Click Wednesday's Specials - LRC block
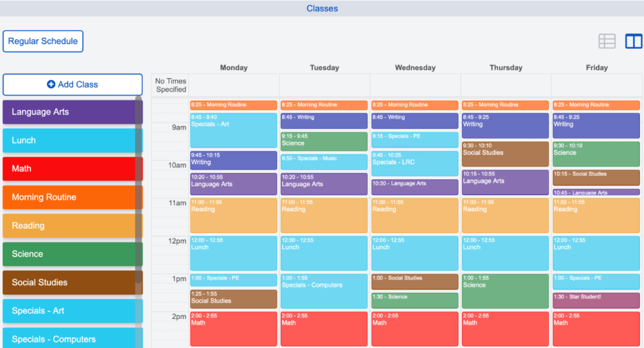644x348 pixels. pyautogui.click(x=414, y=164)
